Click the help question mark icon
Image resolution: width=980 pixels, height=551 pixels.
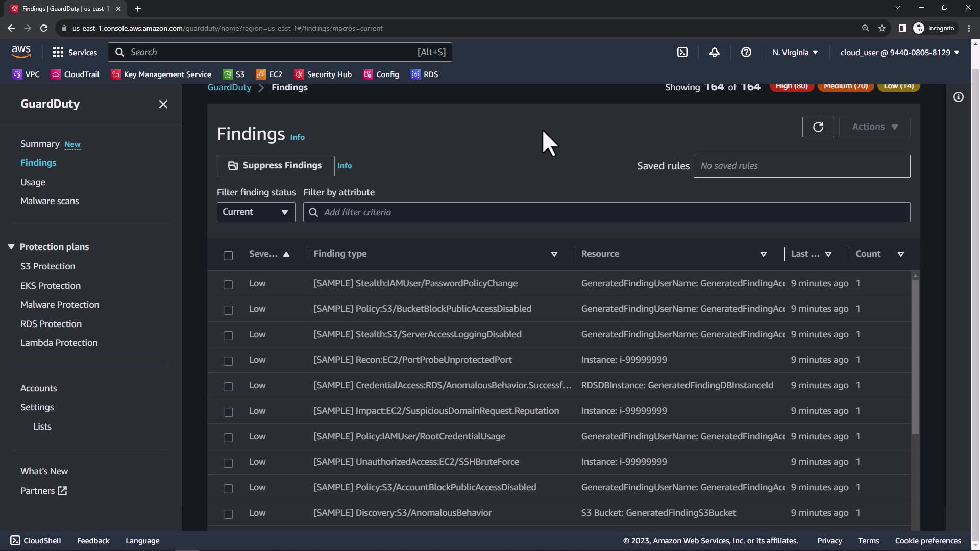[x=746, y=52]
